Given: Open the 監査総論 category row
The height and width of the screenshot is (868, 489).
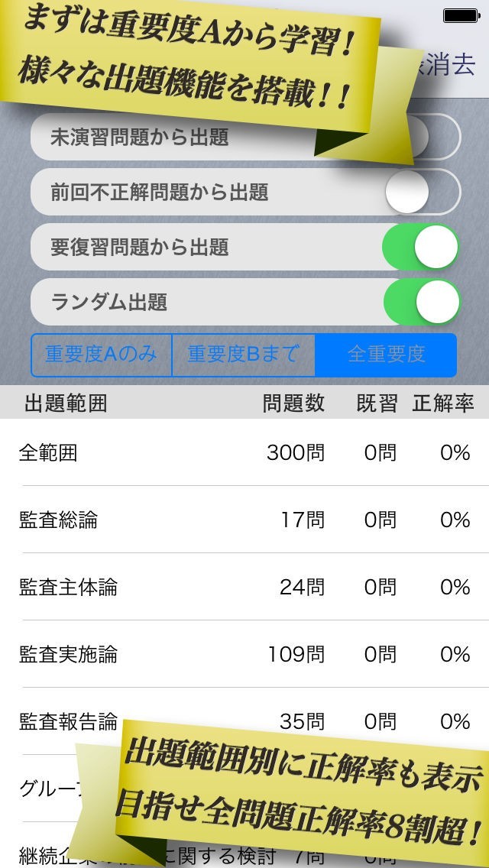Looking at the screenshot, I should [244, 520].
